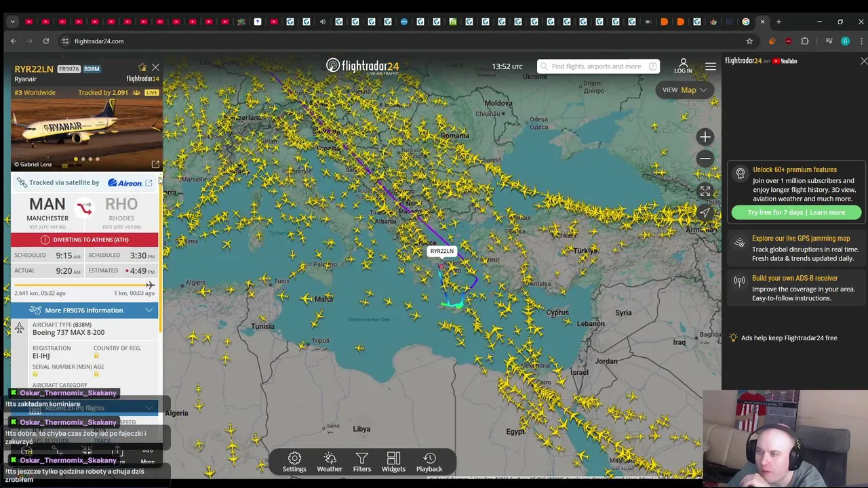Start Playback of past flights
Viewport: 868px width, 488px height.
(x=429, y=462)
